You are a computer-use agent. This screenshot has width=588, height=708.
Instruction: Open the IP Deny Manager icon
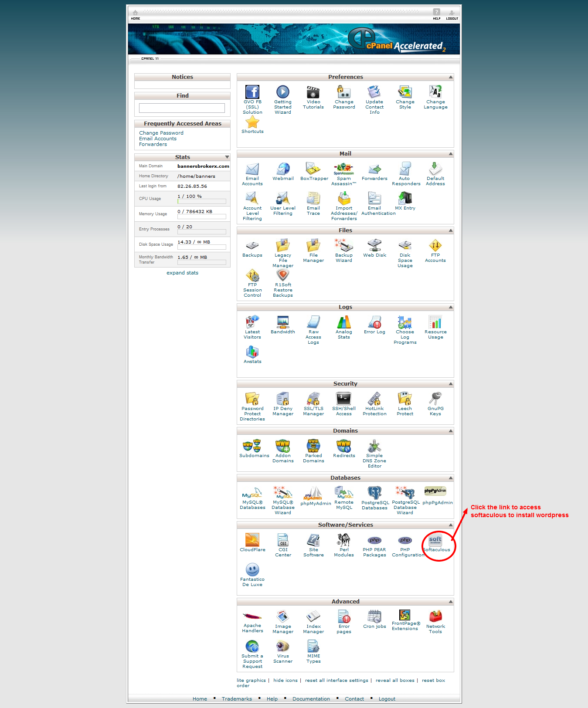[283, 399]
